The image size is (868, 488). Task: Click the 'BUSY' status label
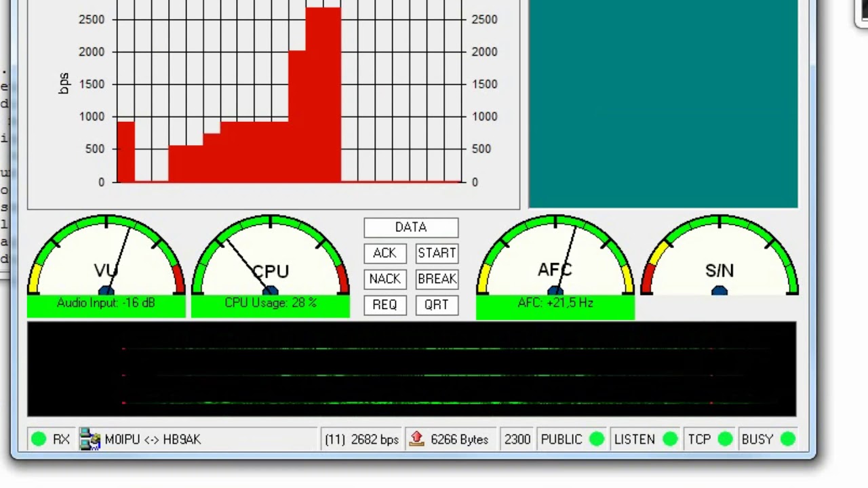click(x=757, y=439)
